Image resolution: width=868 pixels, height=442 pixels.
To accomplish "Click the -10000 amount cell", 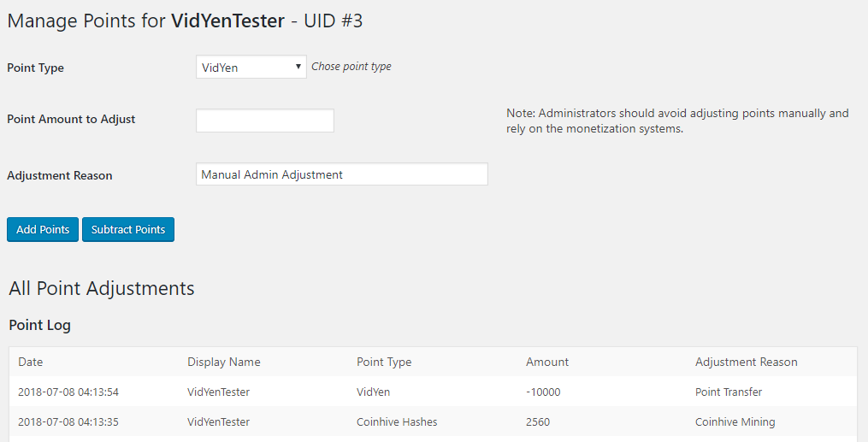I will 543,392.
